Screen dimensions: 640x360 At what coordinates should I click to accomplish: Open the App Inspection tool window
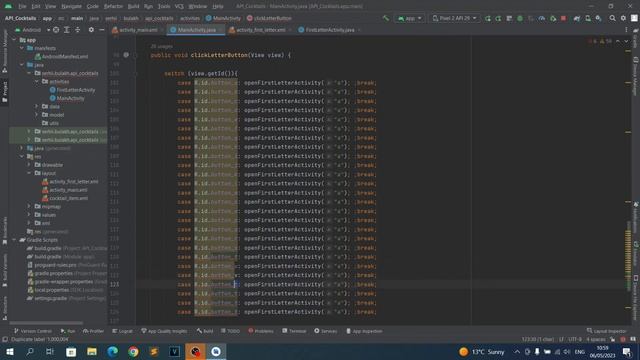tap(364, 331)
